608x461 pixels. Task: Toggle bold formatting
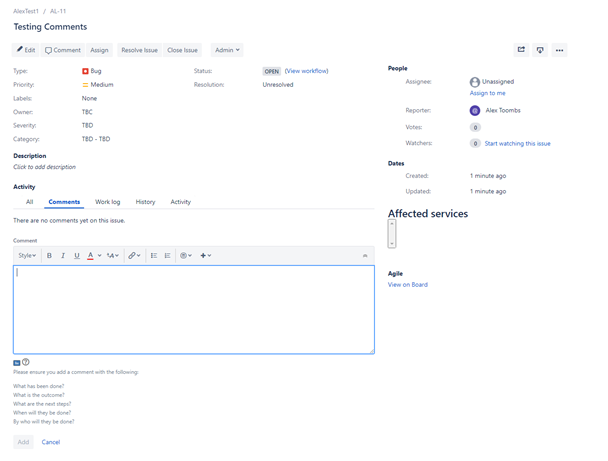(49, 256)
